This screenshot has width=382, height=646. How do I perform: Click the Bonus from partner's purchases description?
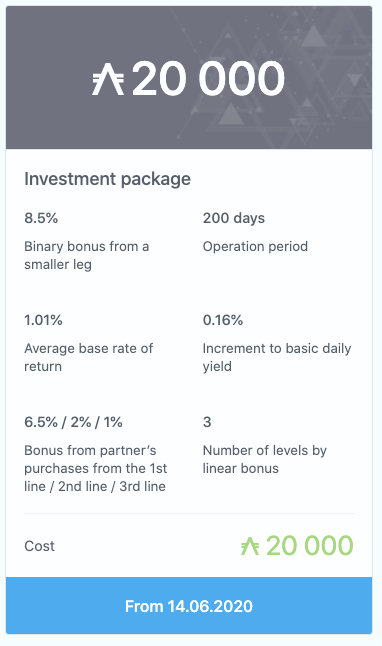96,468
